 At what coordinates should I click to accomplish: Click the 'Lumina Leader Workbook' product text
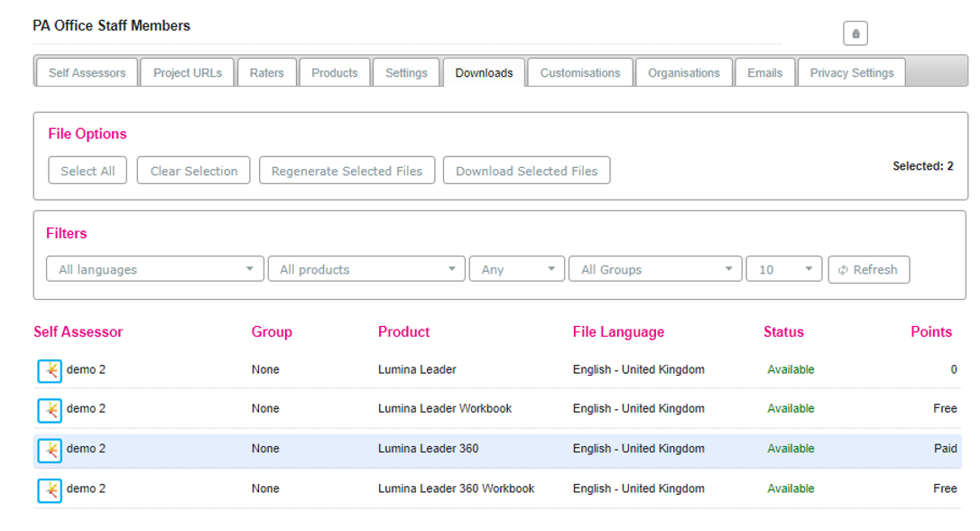point(445,408)
